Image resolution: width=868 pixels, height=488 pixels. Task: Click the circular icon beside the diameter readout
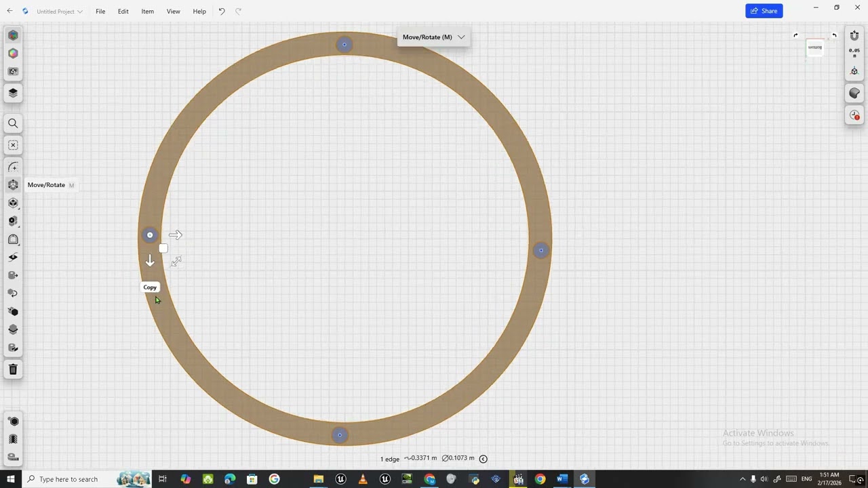pos(484,459)
